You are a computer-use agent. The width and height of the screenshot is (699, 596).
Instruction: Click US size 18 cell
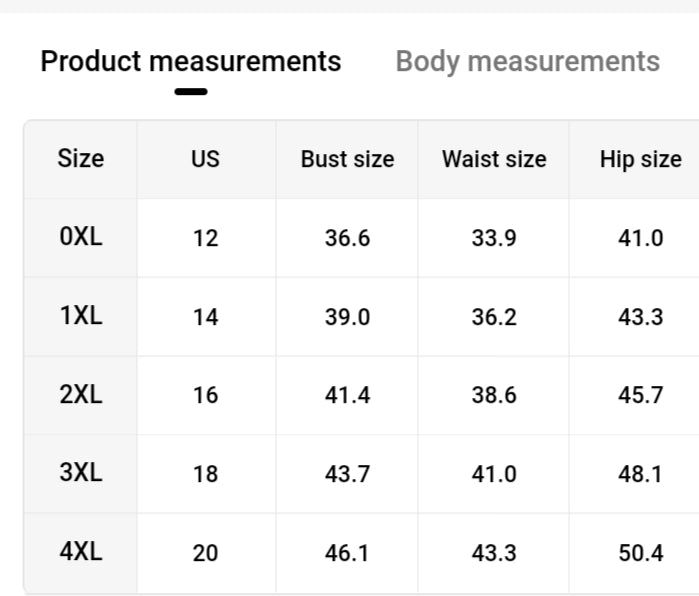[x=205, y=474]
